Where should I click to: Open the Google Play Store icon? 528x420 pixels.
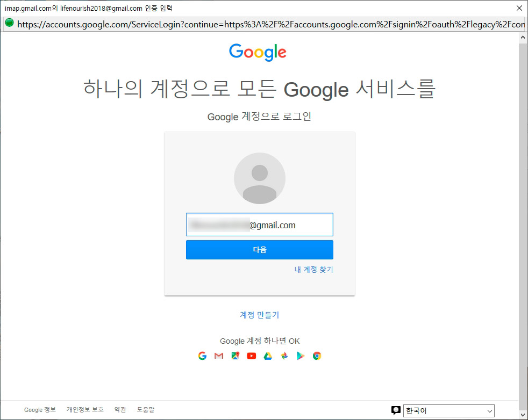(300, 356)
